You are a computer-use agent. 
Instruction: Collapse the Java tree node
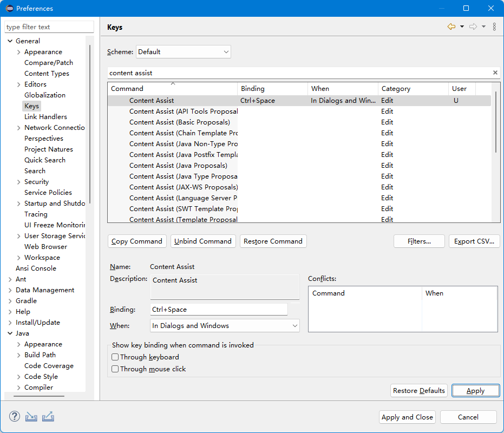(x=10, y=333)
